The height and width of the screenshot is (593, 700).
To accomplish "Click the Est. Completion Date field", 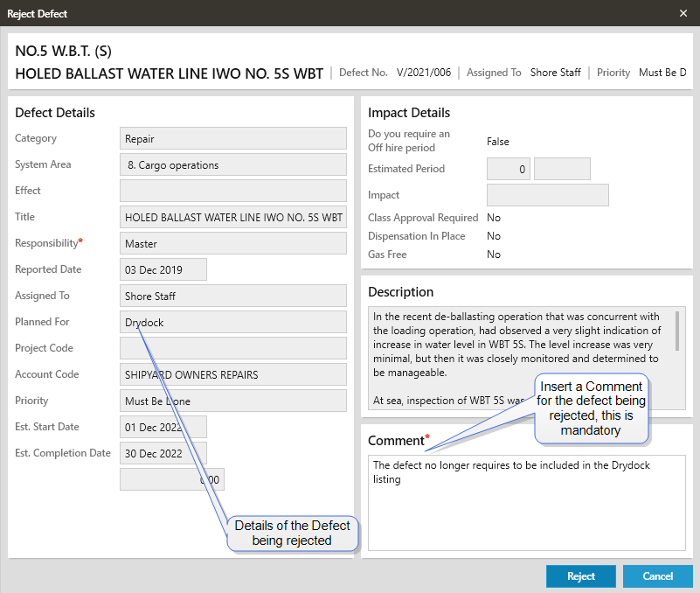I will (163, 453).
